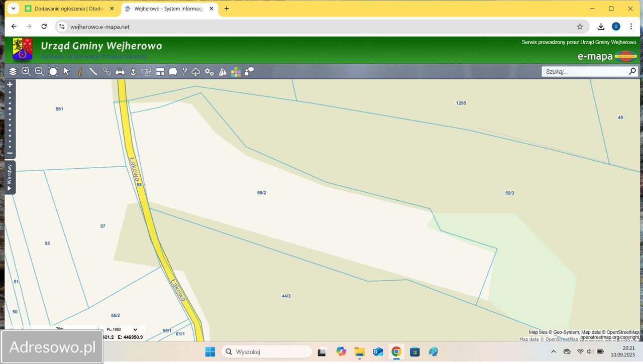
Task: Activate the object info tool
Action: (80, 72)
